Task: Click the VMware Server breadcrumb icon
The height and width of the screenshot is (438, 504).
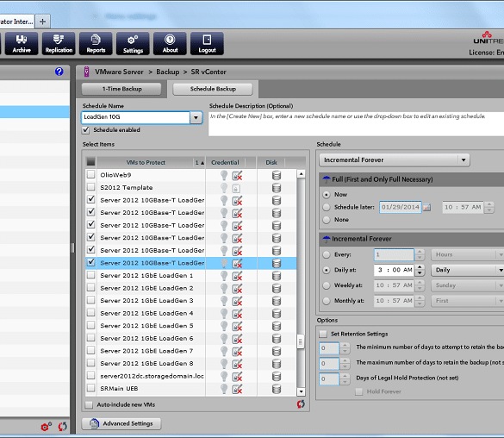Action: coord(86,72)
